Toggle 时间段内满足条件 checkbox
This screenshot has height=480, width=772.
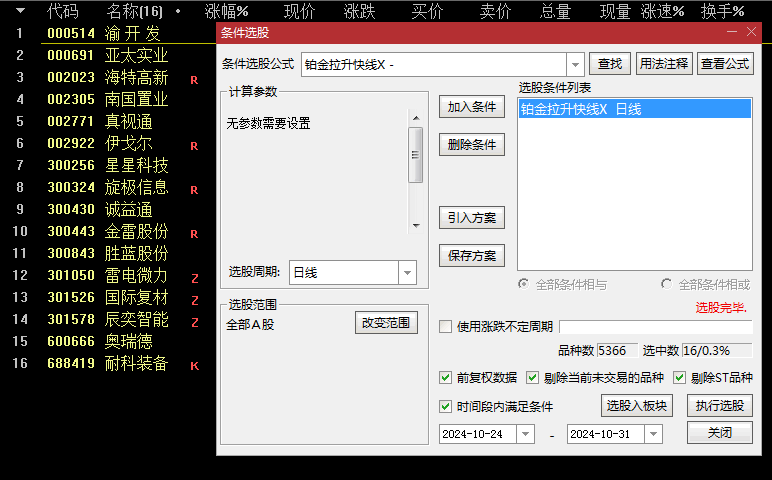(x=446, y=406)
